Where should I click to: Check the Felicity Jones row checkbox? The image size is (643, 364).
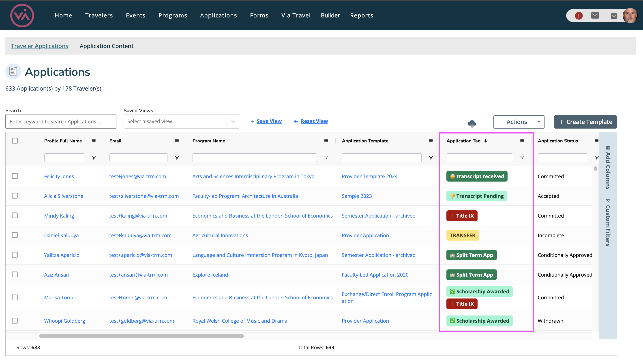point(15,176)
